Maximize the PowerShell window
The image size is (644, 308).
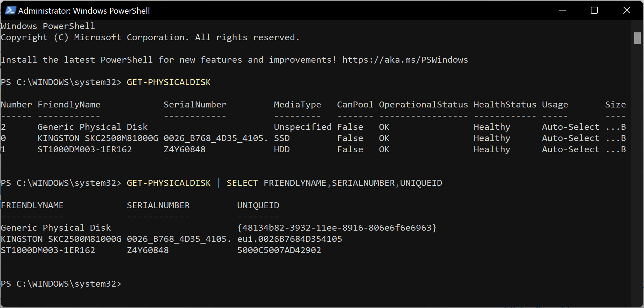pos(594,10)
